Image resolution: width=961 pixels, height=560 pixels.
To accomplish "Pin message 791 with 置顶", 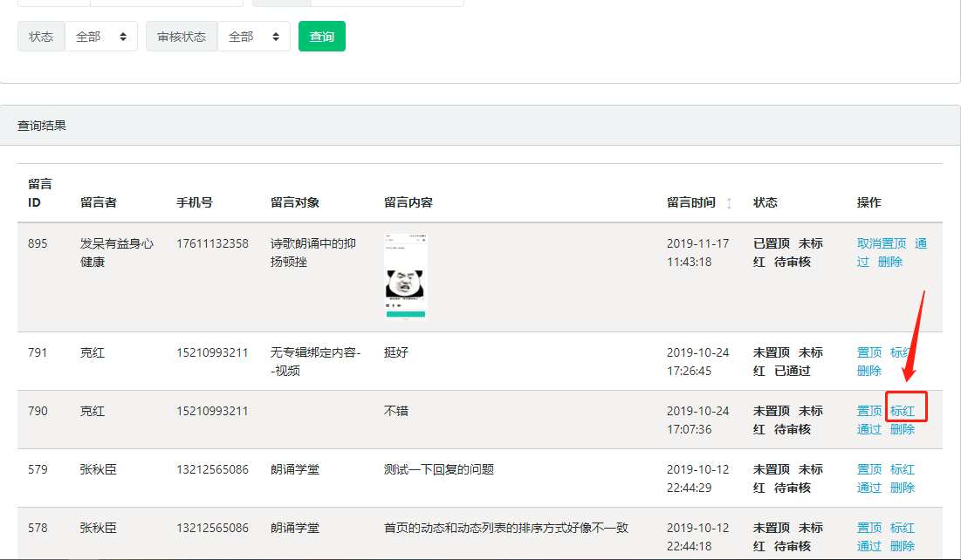I will click(869, 352).
